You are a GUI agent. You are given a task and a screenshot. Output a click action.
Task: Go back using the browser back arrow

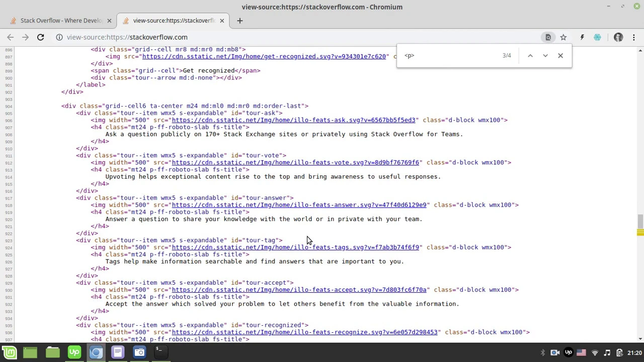tap(10, 37)
